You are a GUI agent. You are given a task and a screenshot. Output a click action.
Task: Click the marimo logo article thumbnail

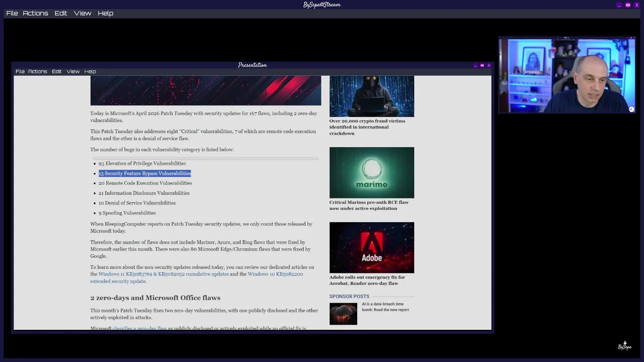tap(372, 172)
